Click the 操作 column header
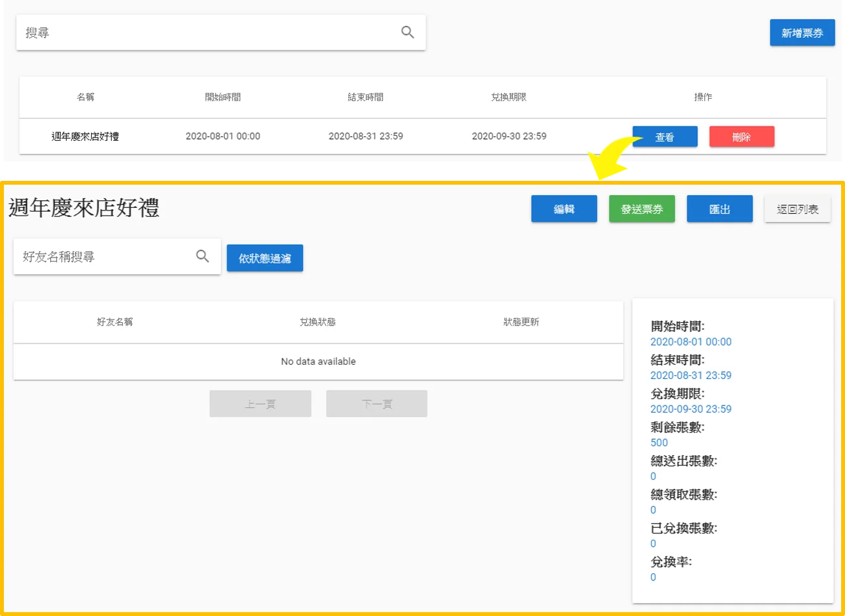Viewport: 845px width, 616px height. coord(703,97)
